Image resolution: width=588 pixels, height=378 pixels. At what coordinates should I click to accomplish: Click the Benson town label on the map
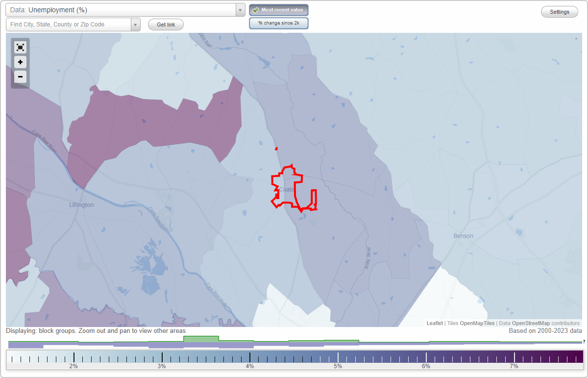[464, 236]
